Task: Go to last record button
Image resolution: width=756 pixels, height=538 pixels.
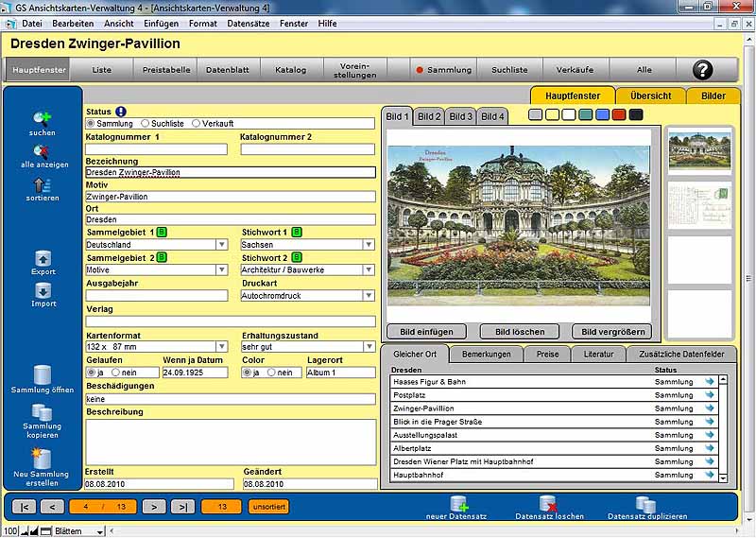Action: click(183, 507)
